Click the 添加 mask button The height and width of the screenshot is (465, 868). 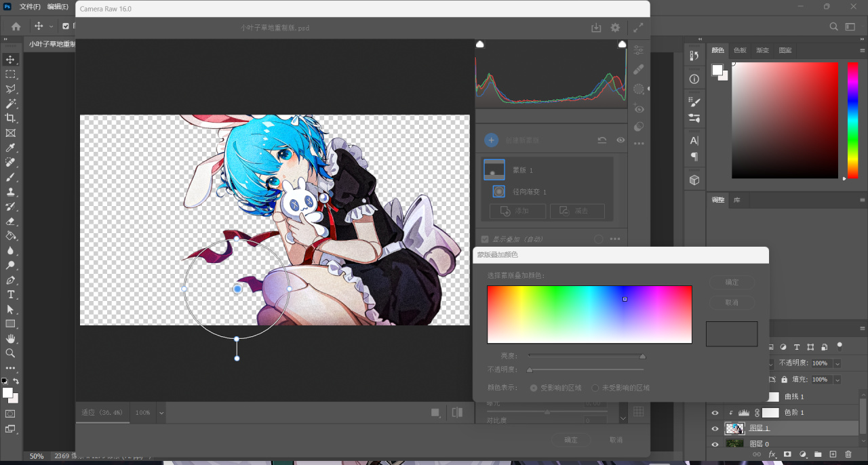pos(517,211)
